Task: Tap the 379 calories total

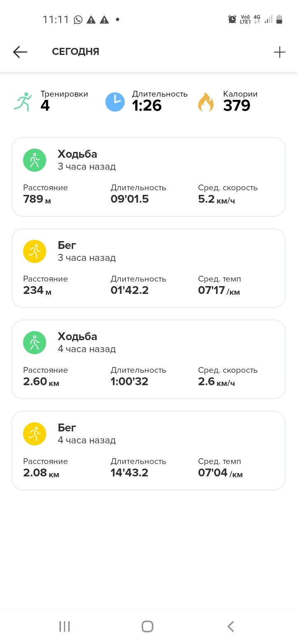Action: point(237,106)
